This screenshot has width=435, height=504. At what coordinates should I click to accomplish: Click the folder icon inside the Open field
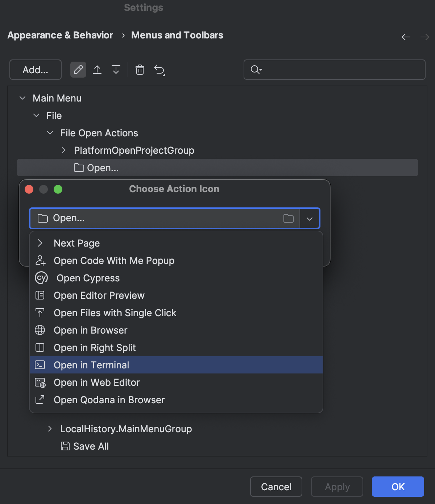(288, 218)
